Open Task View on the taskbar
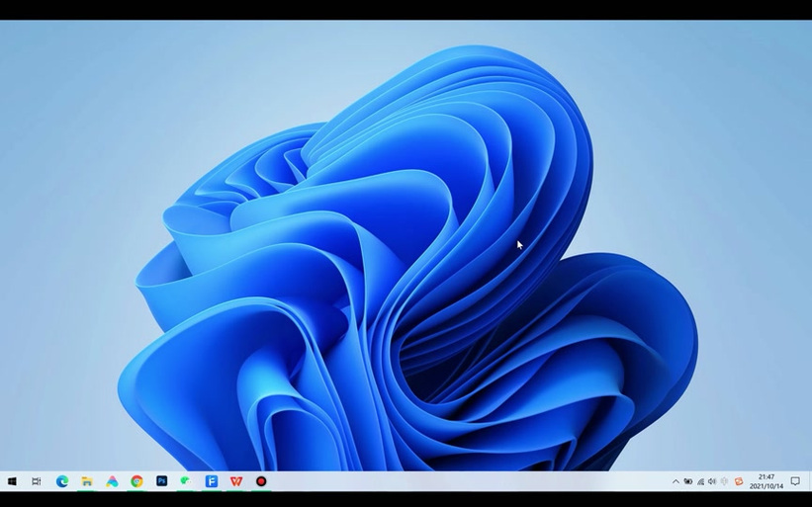 [37, 481]
